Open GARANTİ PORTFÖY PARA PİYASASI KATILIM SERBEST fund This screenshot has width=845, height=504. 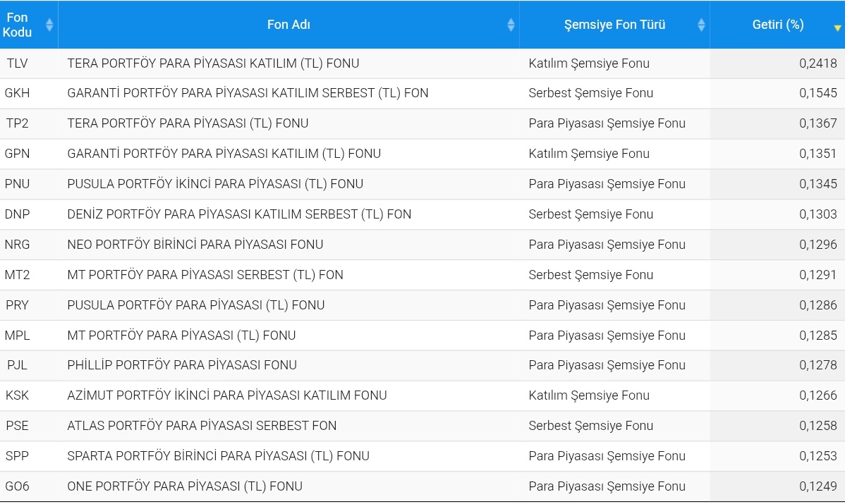tap(248, 93)
